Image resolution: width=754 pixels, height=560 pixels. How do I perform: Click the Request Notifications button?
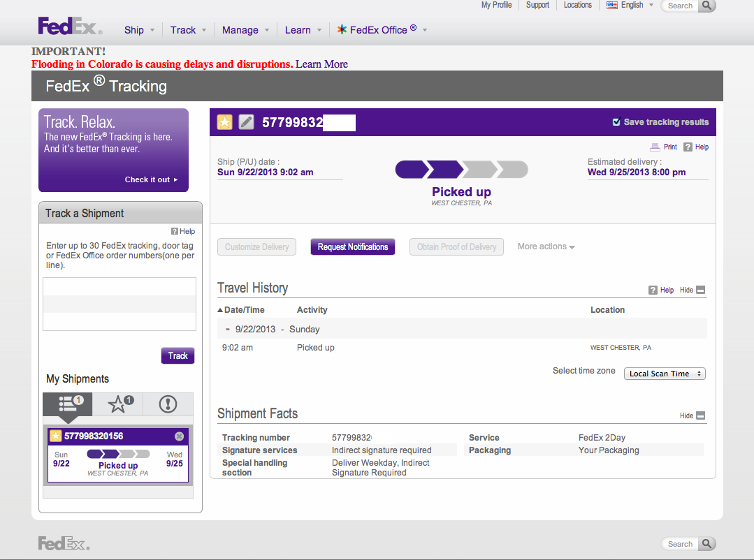[x=352, y=246]
